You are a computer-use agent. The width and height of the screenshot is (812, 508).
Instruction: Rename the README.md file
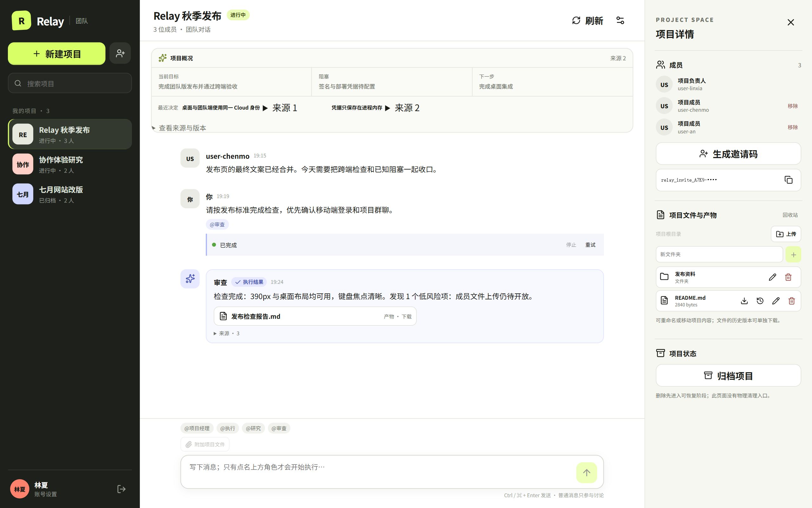point(776,301)
